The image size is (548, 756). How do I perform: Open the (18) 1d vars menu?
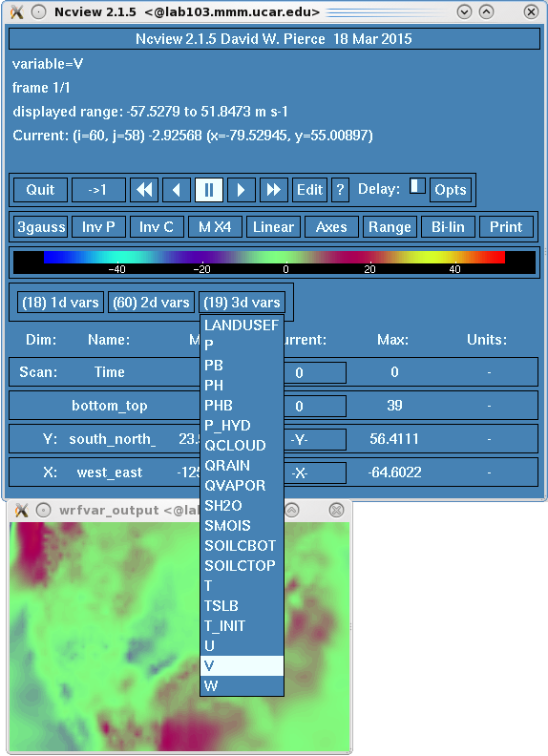click(x=60, y=303)
